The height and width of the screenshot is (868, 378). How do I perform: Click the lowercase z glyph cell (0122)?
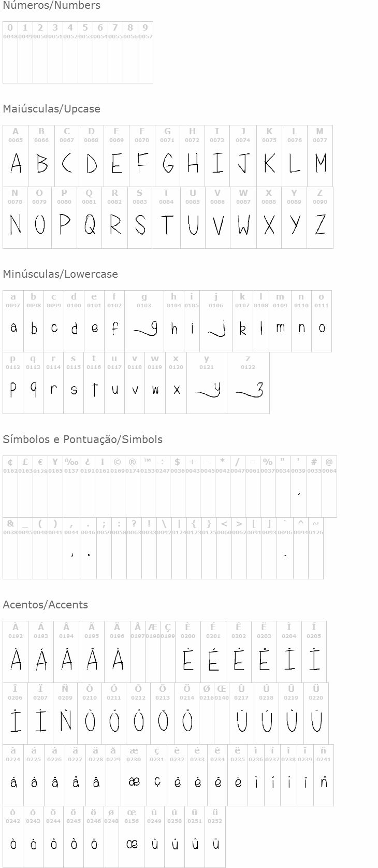(248, 383)
